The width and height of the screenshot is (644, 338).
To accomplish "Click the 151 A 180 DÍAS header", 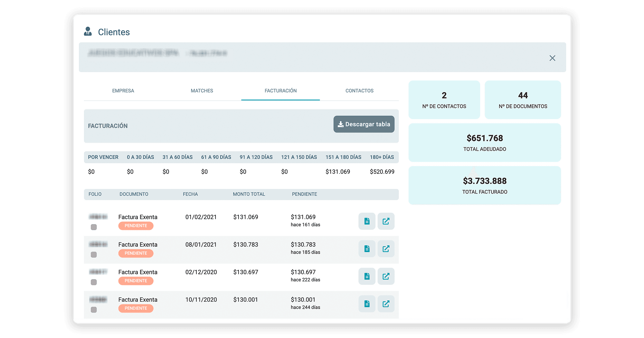I will point(343,157).
